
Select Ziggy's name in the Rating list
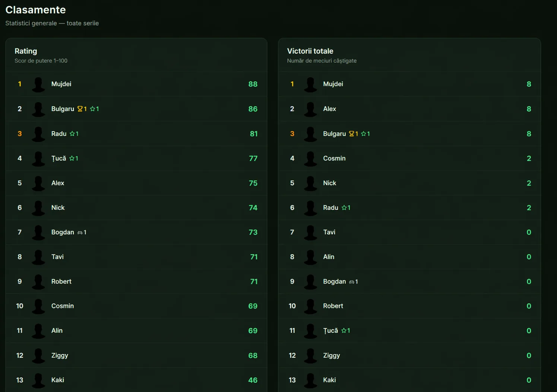point(60,355)
